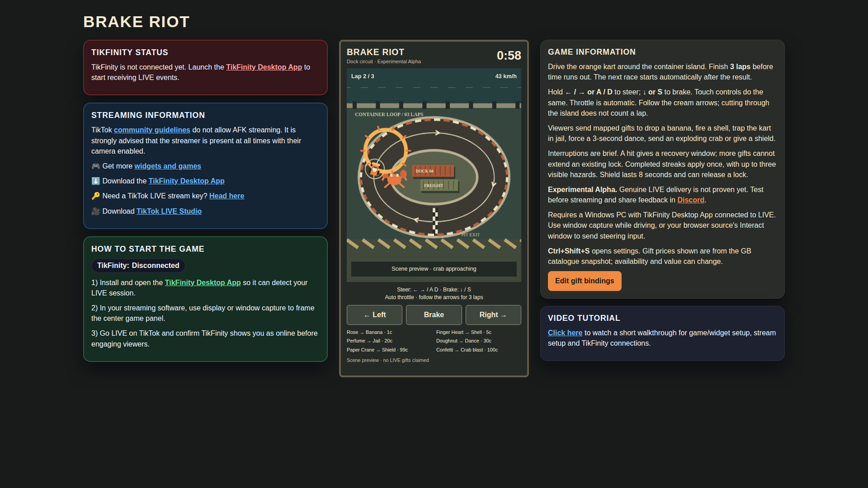
Task: Click the TikFinity: Disconnected status badge
Action: (138, 266)
